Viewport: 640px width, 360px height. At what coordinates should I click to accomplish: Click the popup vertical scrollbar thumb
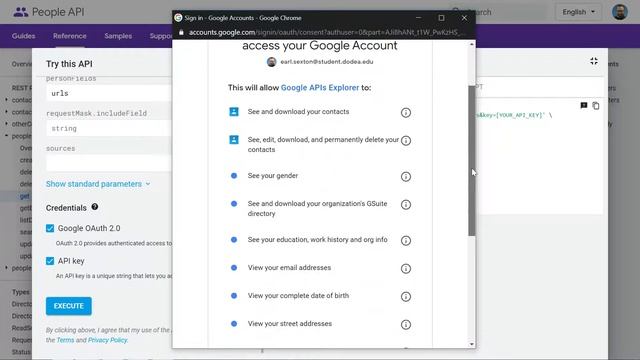[x=472, y=161]
